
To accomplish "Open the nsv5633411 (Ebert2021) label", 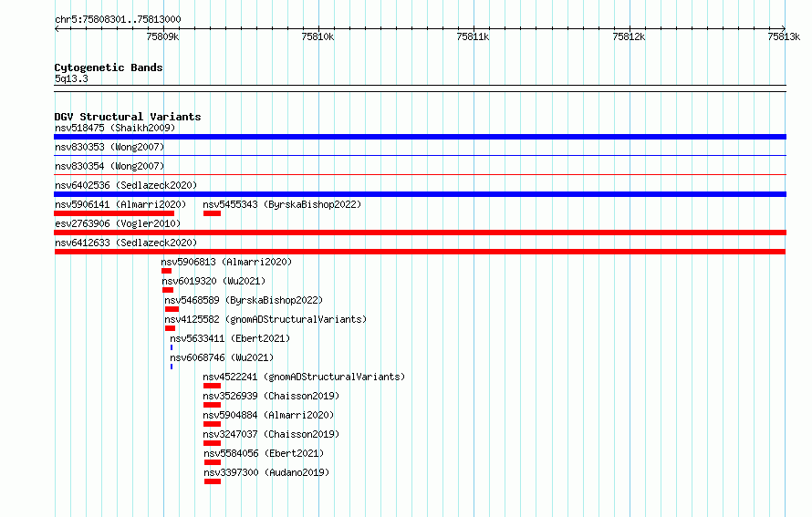I will pos(230,338).
